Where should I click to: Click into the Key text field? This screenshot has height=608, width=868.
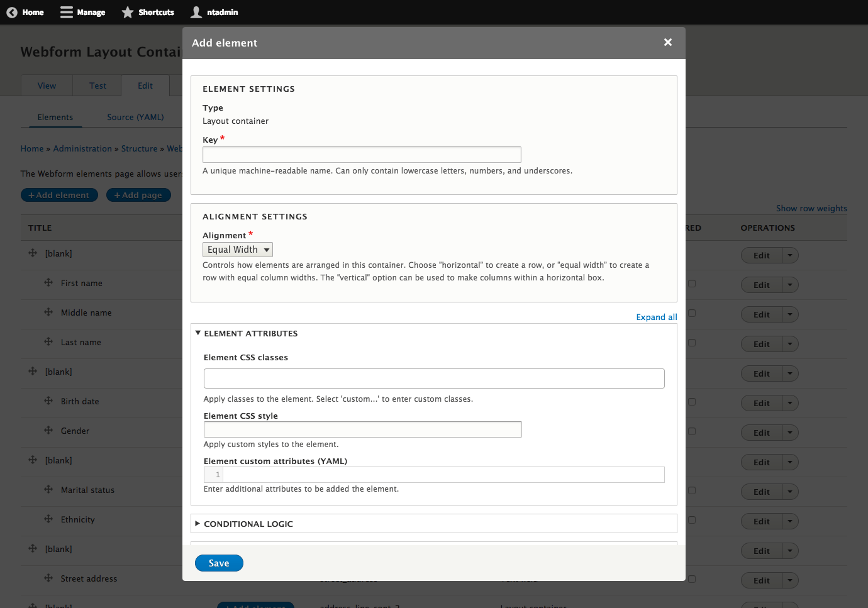click(x=362, y=155)
